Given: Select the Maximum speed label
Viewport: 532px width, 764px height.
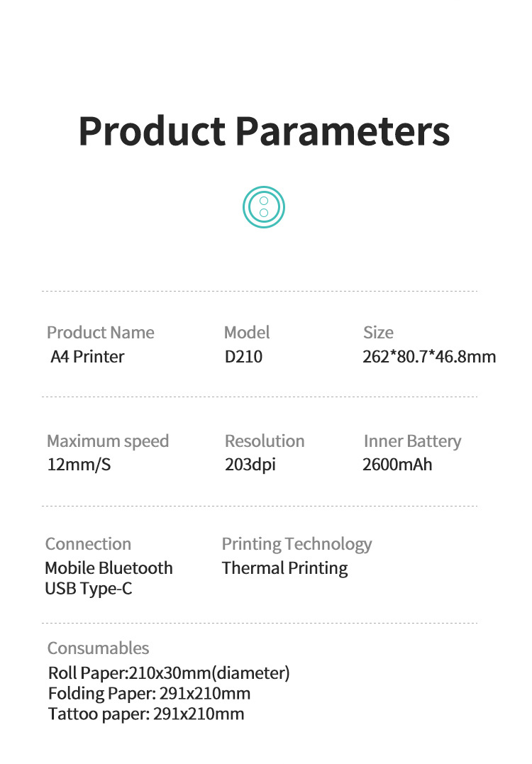Looking at the screenshot, I should pyautogui.click(x=108, y=441).
